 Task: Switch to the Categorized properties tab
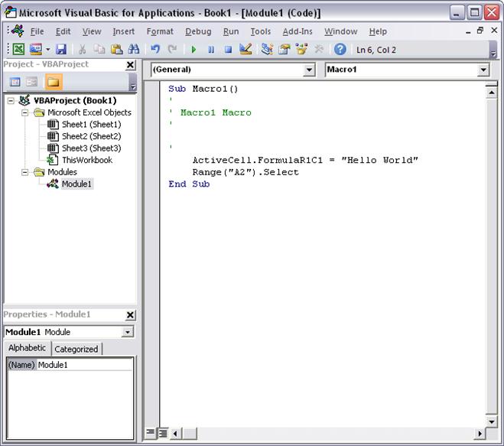click(76, 349)
